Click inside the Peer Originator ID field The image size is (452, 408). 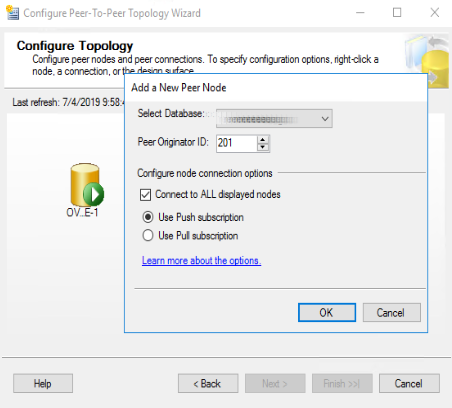click(x=237, y=143)
